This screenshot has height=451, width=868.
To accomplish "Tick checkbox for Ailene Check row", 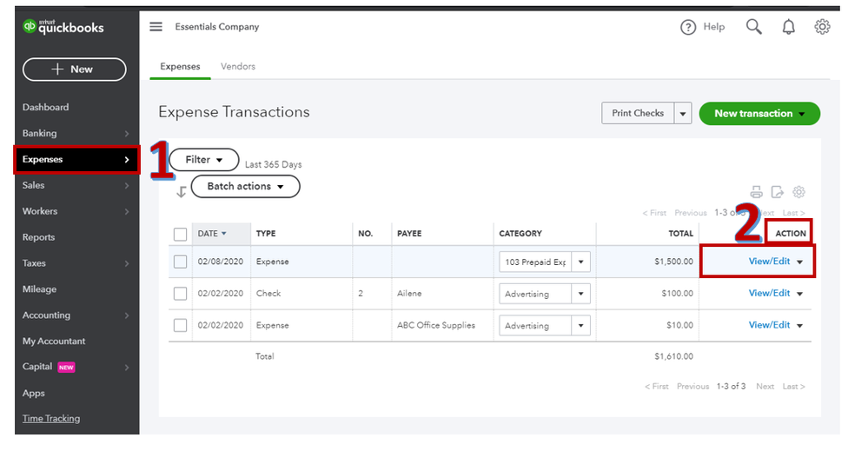I will click(180, 294).
